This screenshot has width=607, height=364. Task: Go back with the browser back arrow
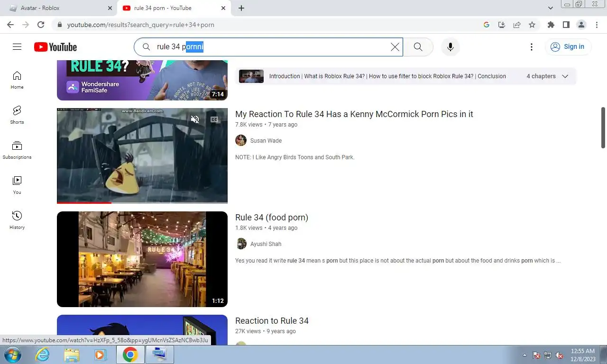(x=10, y=25)
